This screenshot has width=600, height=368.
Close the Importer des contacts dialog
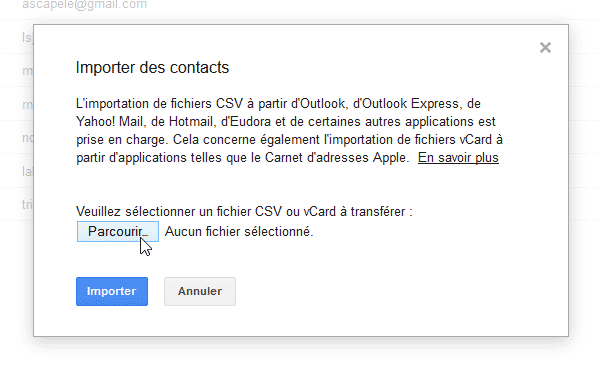pos(545,48)
